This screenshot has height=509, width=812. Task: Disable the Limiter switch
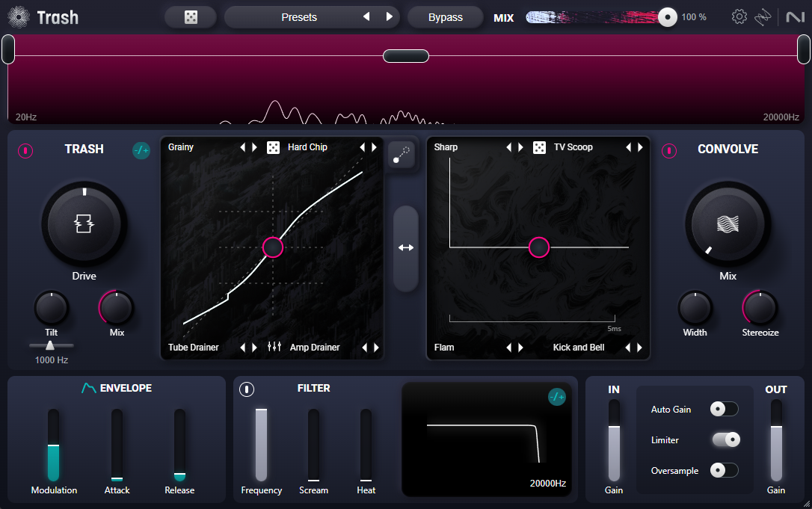[x=725, y=439]
